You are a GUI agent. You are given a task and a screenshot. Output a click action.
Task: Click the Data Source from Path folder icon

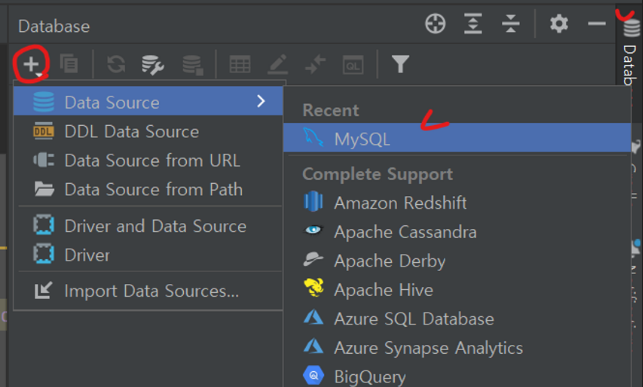[x=44, y=189]
